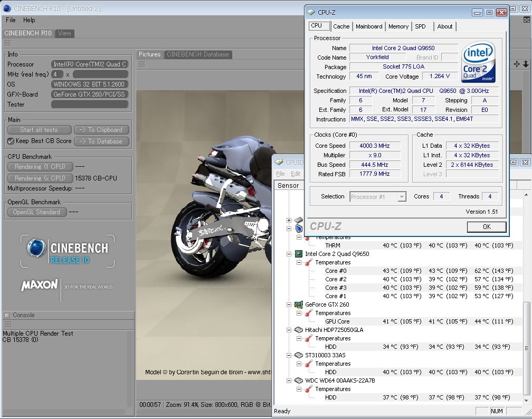
Task: Open the Help menu in CINEBENCH
Action: pos(29,20)
